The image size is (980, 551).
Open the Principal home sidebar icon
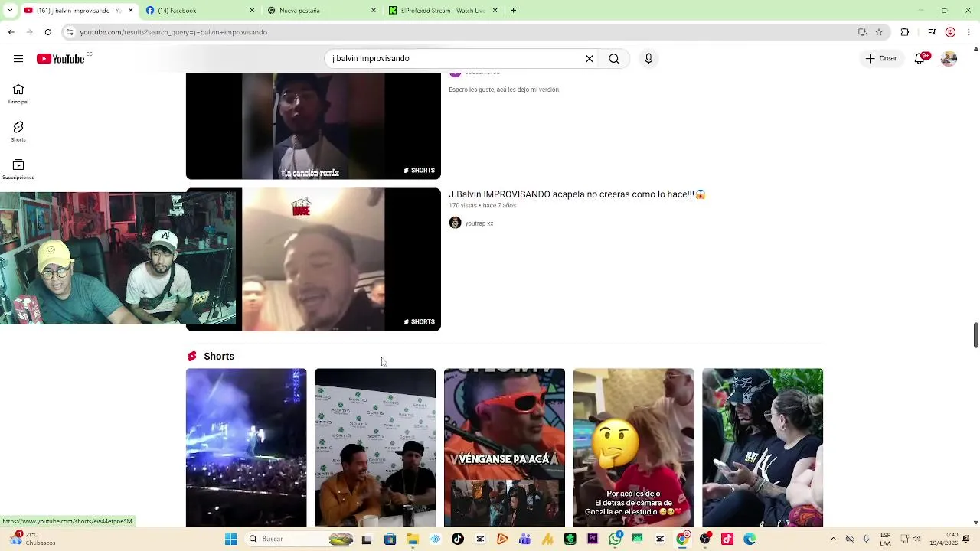[x=18, y=93]
